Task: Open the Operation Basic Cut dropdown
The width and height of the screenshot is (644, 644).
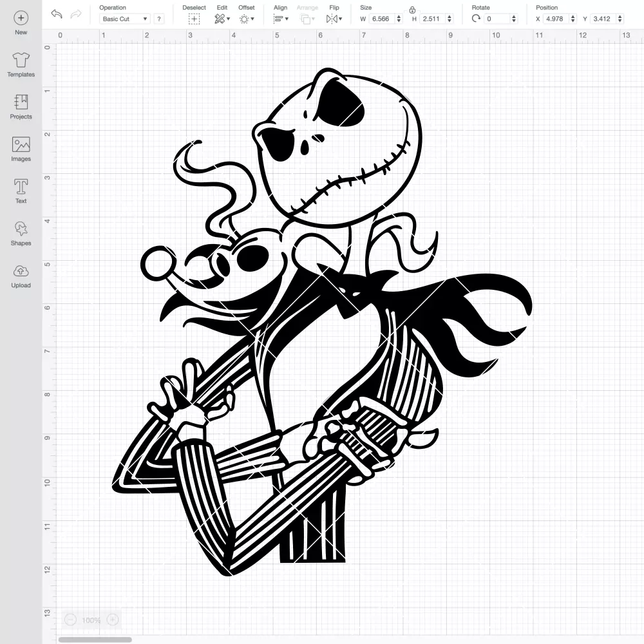Action: (x=125, y=19)
